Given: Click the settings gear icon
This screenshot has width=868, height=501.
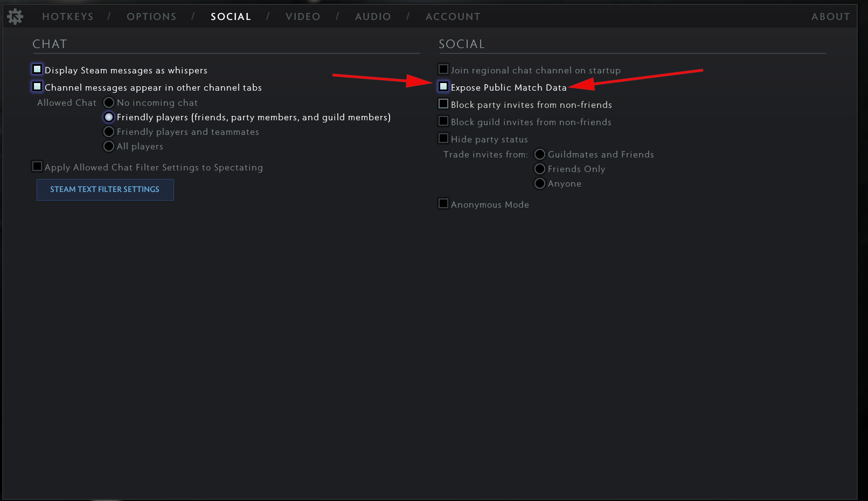Looking at the screenshot, I should pyautogui.click(x=15, y=17).
